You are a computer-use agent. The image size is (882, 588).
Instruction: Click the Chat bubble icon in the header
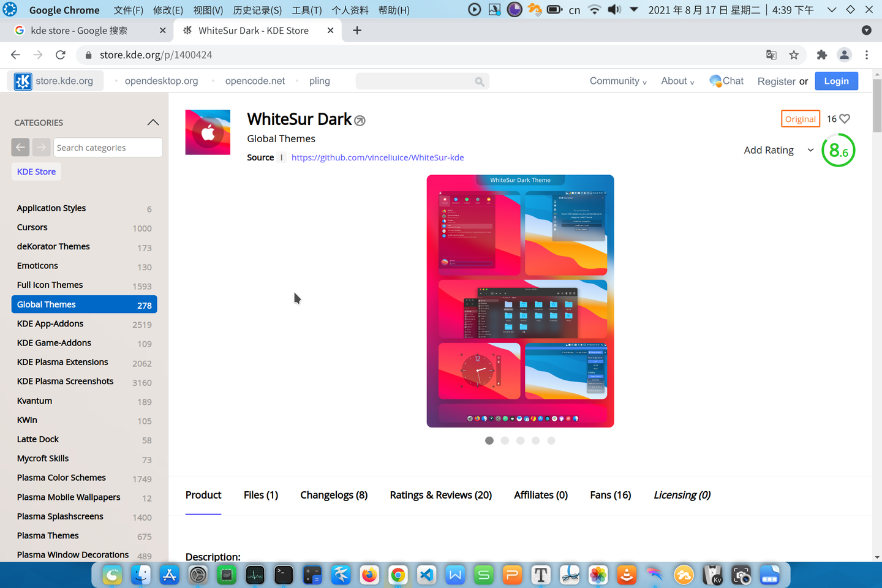coord(715,81)
